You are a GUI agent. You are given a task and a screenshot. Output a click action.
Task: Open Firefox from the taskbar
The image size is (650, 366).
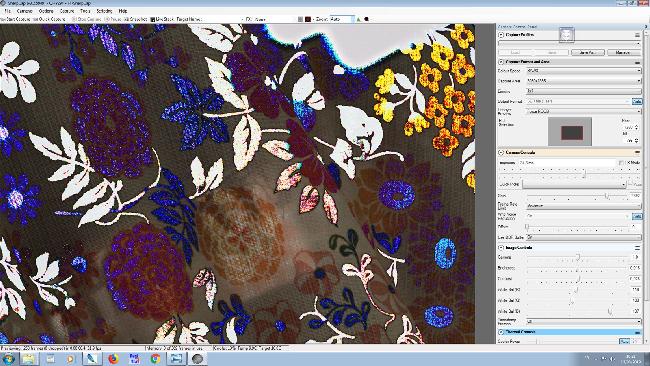[x=113, y=359]
